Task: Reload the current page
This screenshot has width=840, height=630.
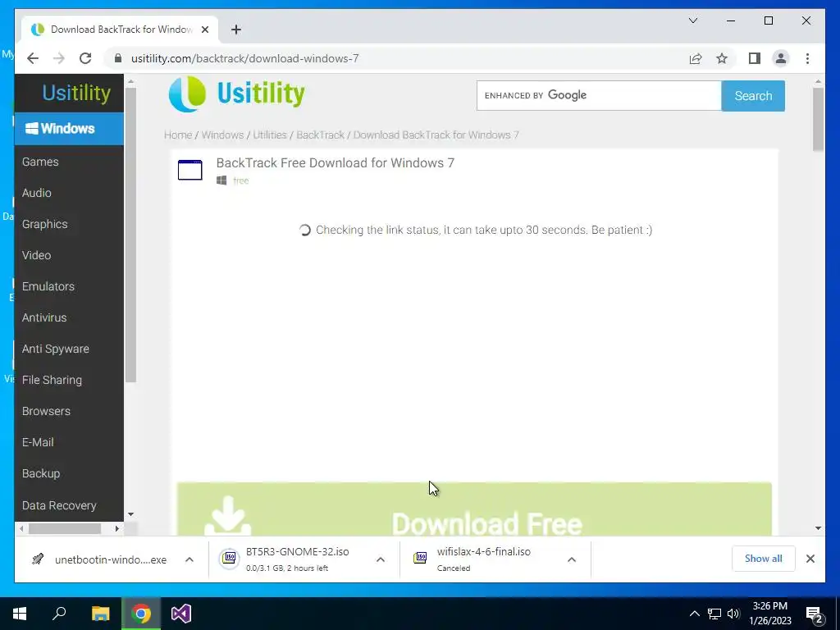Action: click(85, 58)
